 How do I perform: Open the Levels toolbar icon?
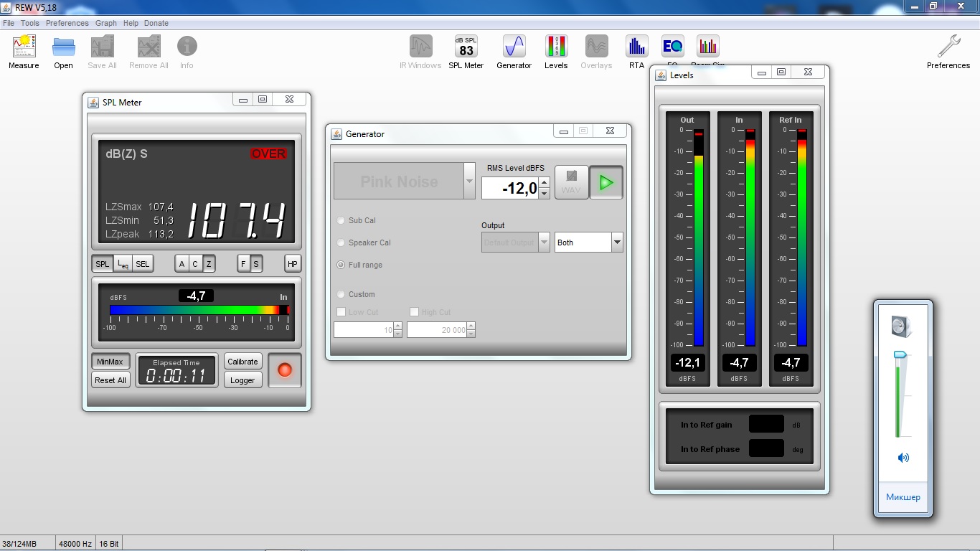[x=556, y=47]
